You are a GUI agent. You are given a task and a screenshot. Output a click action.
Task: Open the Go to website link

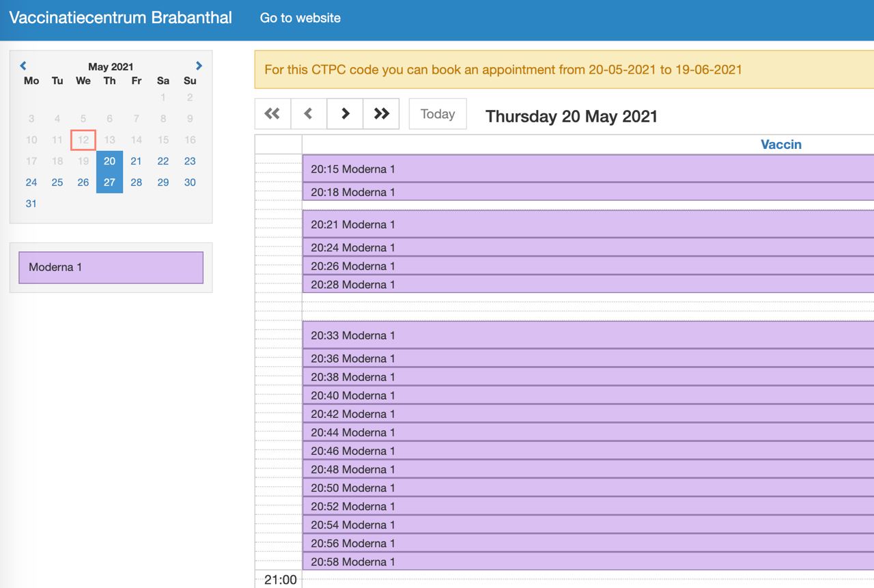coord(300,18)
